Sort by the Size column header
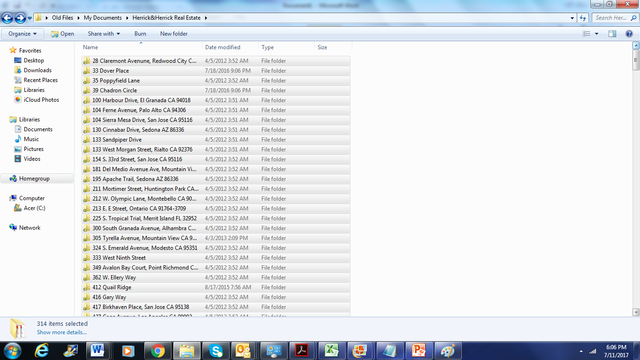 pyautogui.click(x=333, y=47)
